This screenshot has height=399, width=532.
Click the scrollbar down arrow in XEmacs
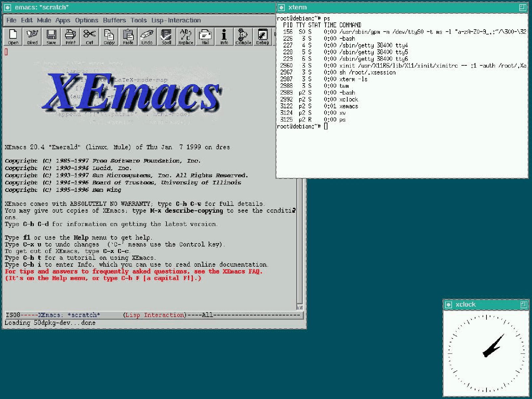[300, 307]
